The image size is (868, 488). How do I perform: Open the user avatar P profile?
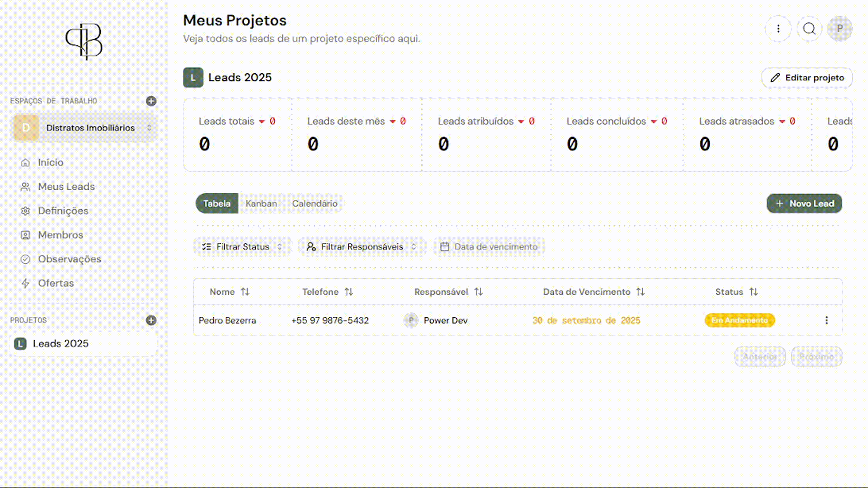(840, 29)
